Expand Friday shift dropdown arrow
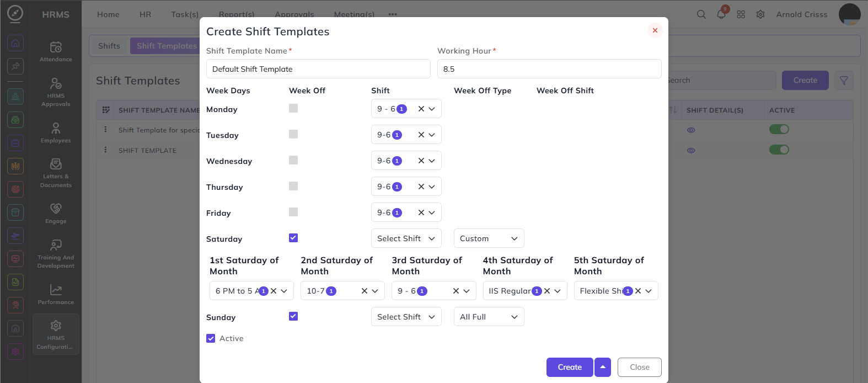868x383 pixels. click(x=432, y=212)
